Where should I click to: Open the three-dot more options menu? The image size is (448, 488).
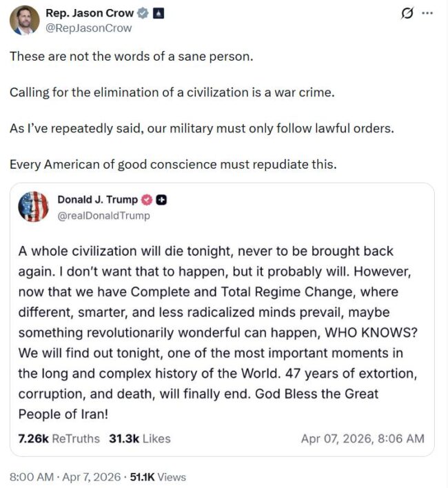coord(428,13)
